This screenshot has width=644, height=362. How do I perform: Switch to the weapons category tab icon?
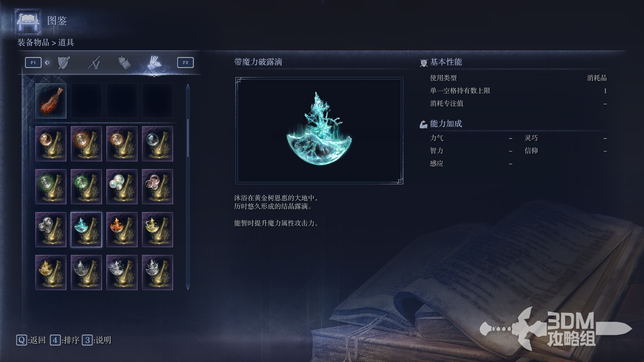[x=94, y=63]
